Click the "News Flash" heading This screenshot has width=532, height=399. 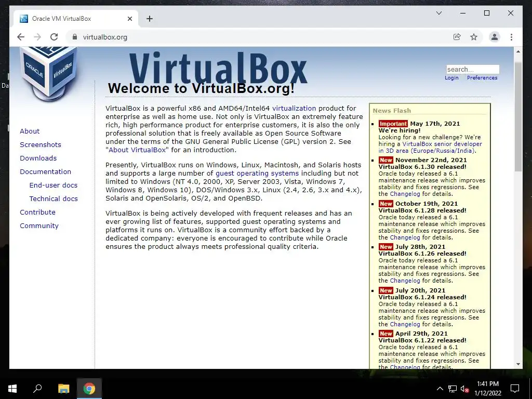point(392,111)
